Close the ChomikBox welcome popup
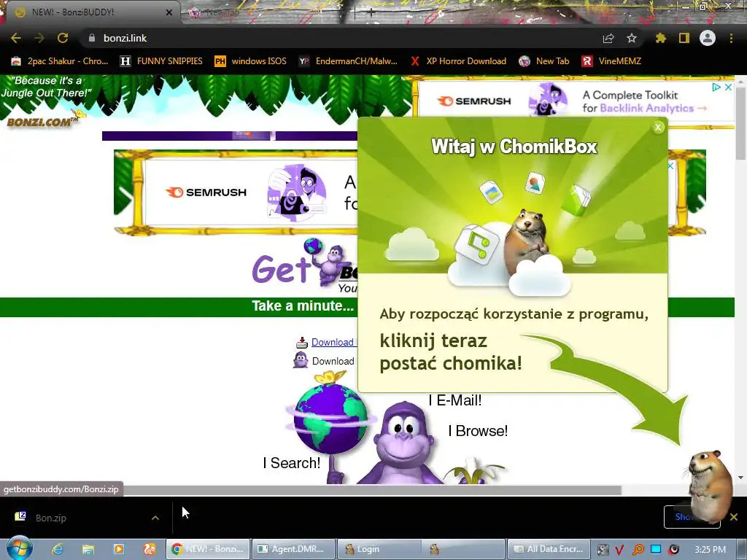The width and height of the screenshot is (747, 560). [x=658, y=127]
